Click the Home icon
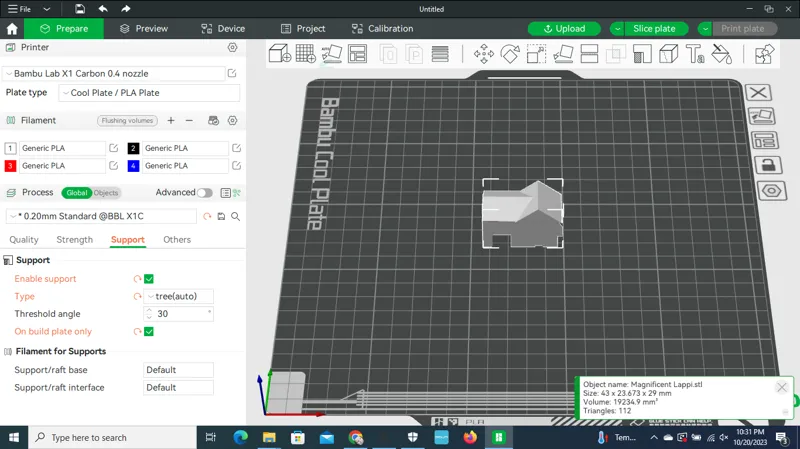This screenshot has width=800, height=449. coord(12,29)
